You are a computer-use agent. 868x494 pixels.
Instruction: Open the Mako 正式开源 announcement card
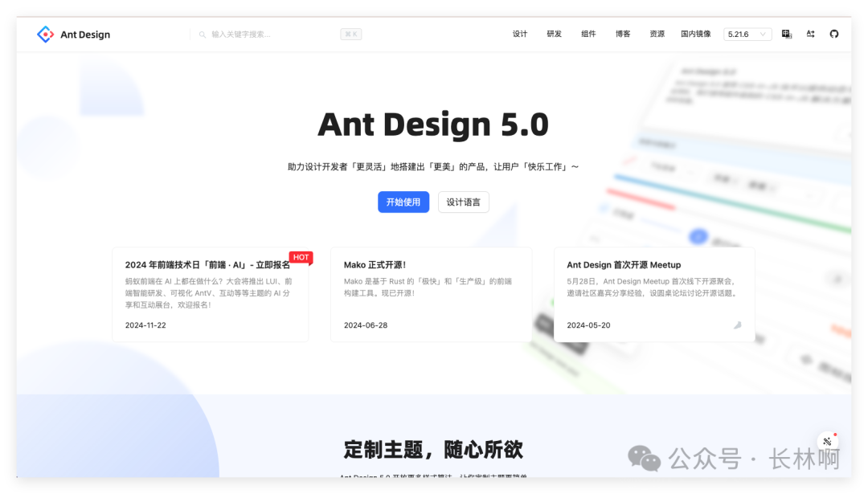(432, 293)
